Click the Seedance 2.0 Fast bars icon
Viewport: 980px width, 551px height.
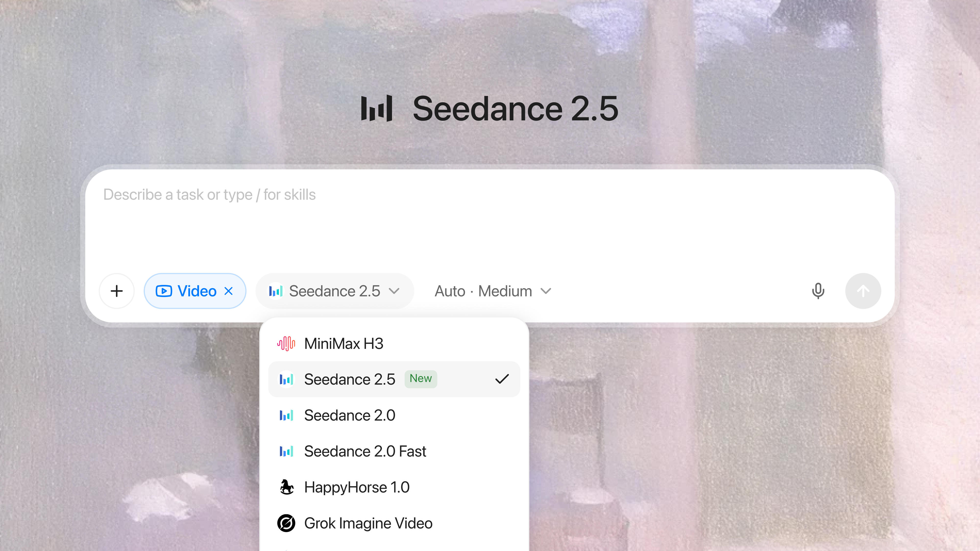click(286, 451)
